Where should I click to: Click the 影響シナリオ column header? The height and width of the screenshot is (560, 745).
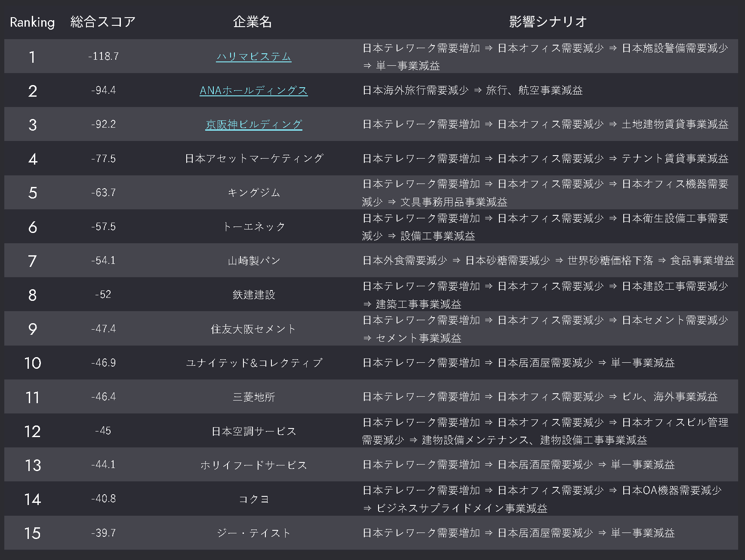(548, 21)
